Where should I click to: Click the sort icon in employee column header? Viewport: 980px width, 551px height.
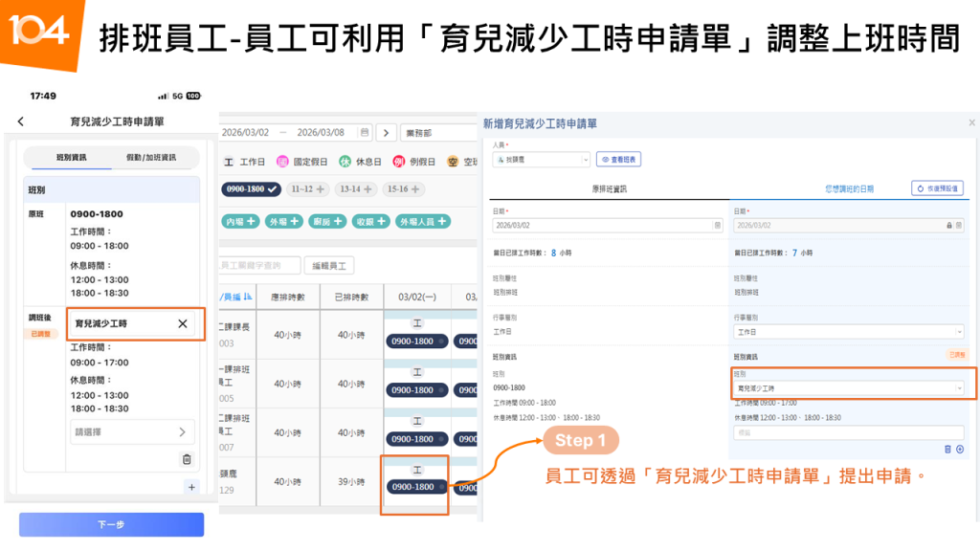[248, 297]
